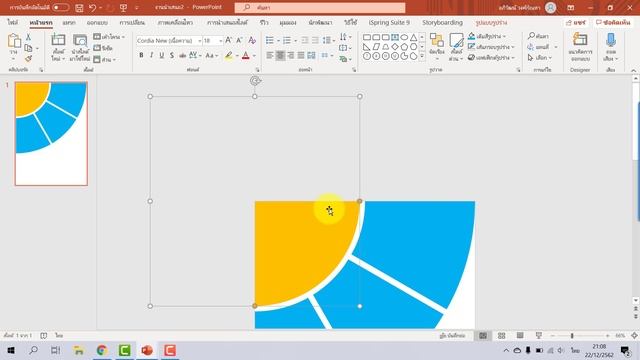Click the Save icon in title bar
Viewport: 640px width, 360px height.
point(79,8)
